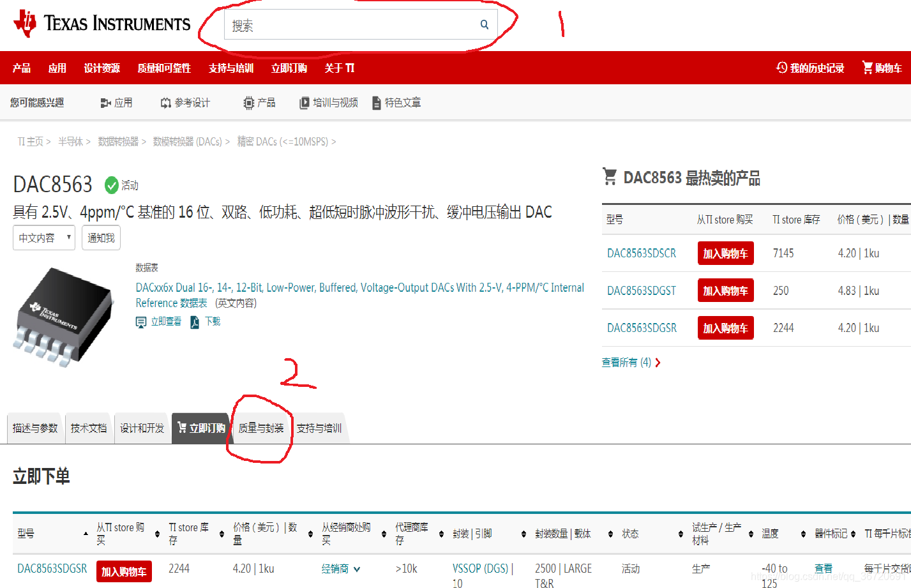Click the 特色文章 document icon link
This screenshot has width=911, height=588.
pos(396,103)
